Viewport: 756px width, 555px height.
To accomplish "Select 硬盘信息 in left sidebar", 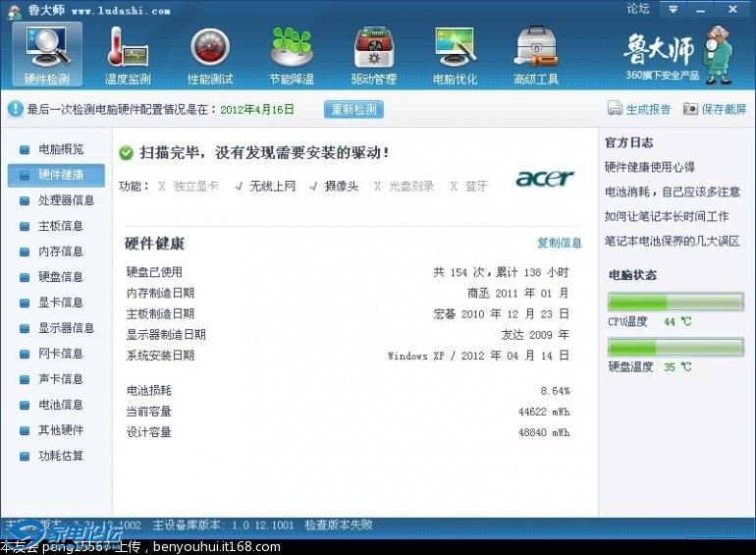I will click(60, 277).
